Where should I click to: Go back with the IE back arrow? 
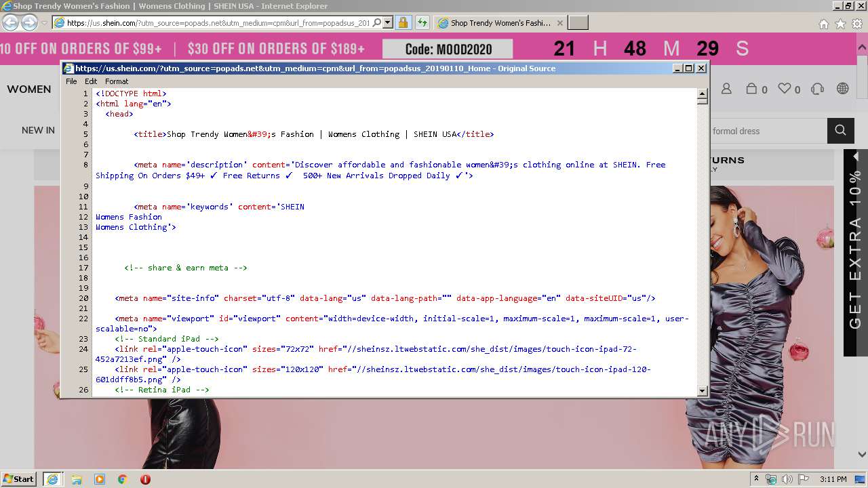point(10,22)
